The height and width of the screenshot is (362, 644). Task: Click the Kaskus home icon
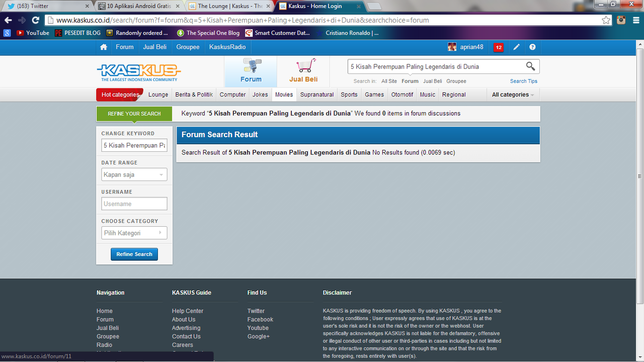104,47
